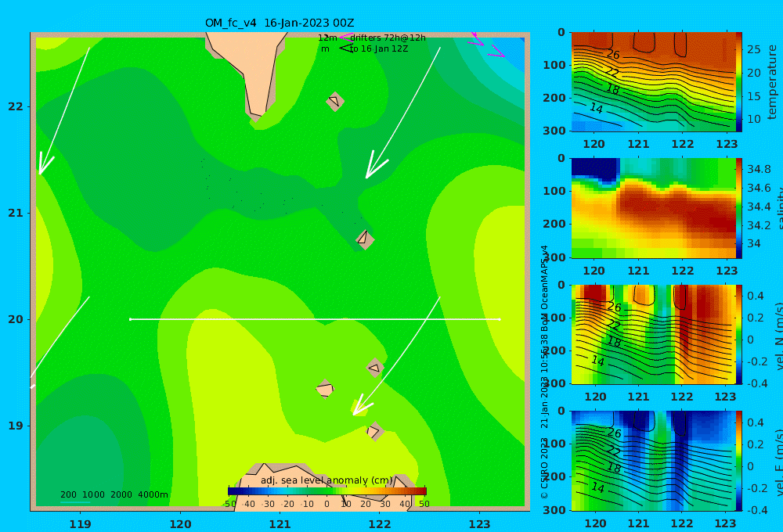Click the 25 tick on temperature colorbar

tap(754, 49)
